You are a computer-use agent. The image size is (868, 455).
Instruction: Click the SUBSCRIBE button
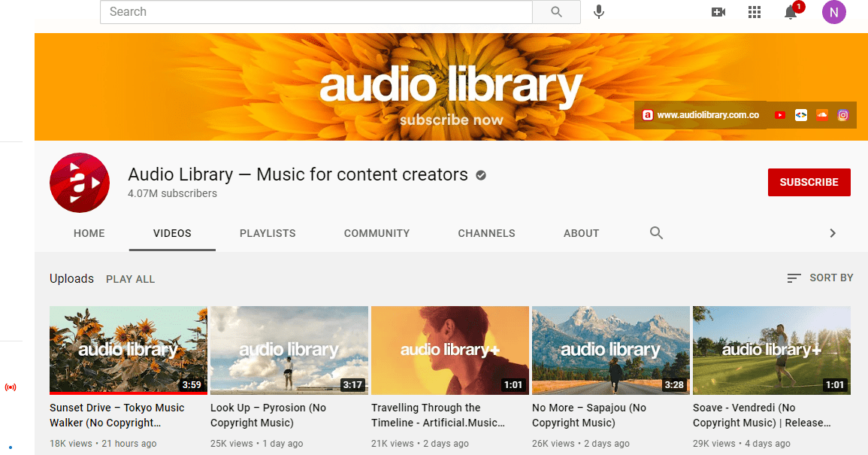(x=809, y=182)
